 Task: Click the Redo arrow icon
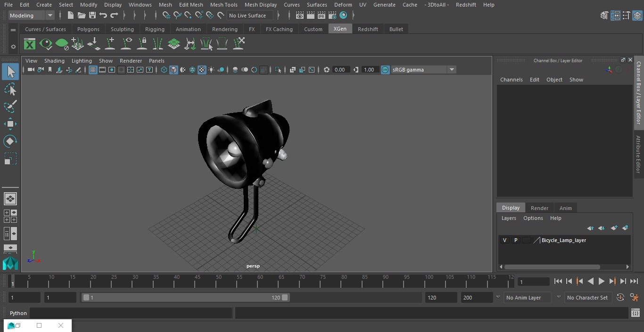114,16
